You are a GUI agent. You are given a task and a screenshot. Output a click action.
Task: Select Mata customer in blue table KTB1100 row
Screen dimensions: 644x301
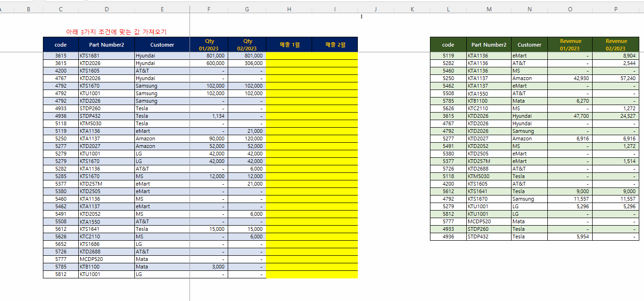pos(162,267)
